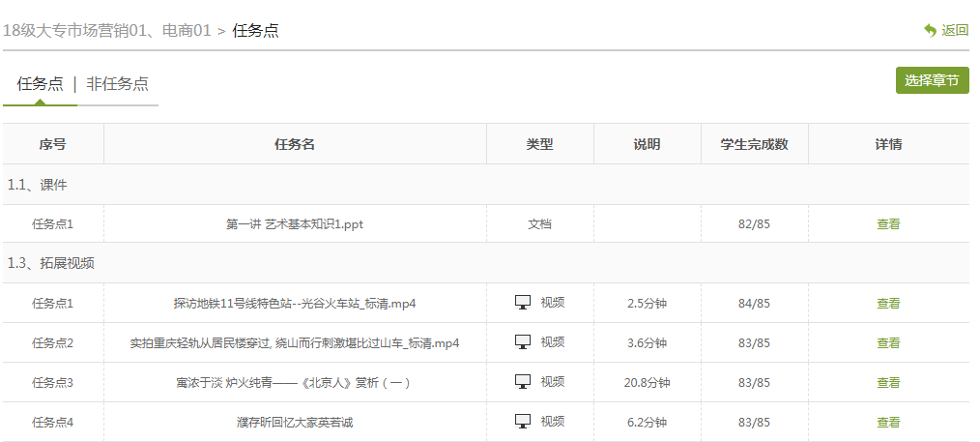Click the 1.3、拓展视频 section row

point(51,263)
